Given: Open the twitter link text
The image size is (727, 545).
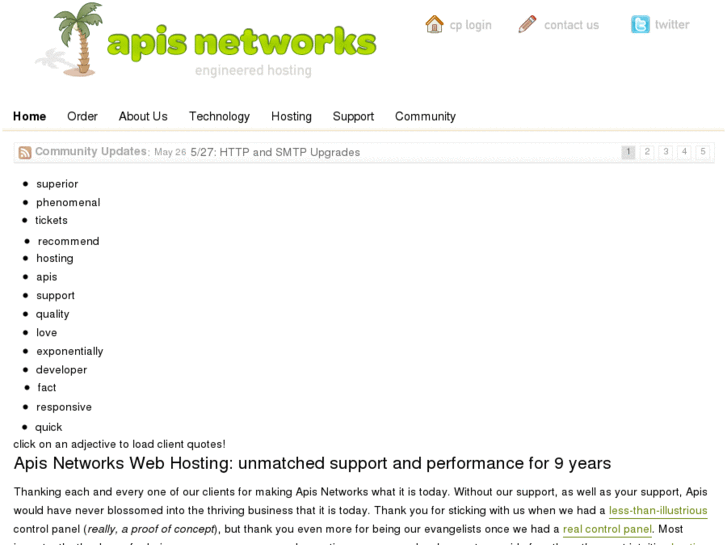Looking at the screenshot, I should pyautogui.click(x=672, y=24).
